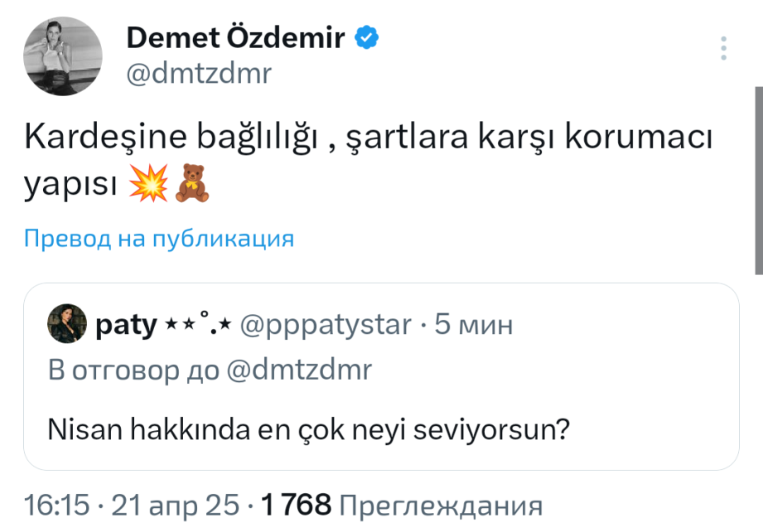Click the post text starting with 'Kardeşine bağlılığı'
The height and width of the screenshot is (532, 763).
(369, 138)
